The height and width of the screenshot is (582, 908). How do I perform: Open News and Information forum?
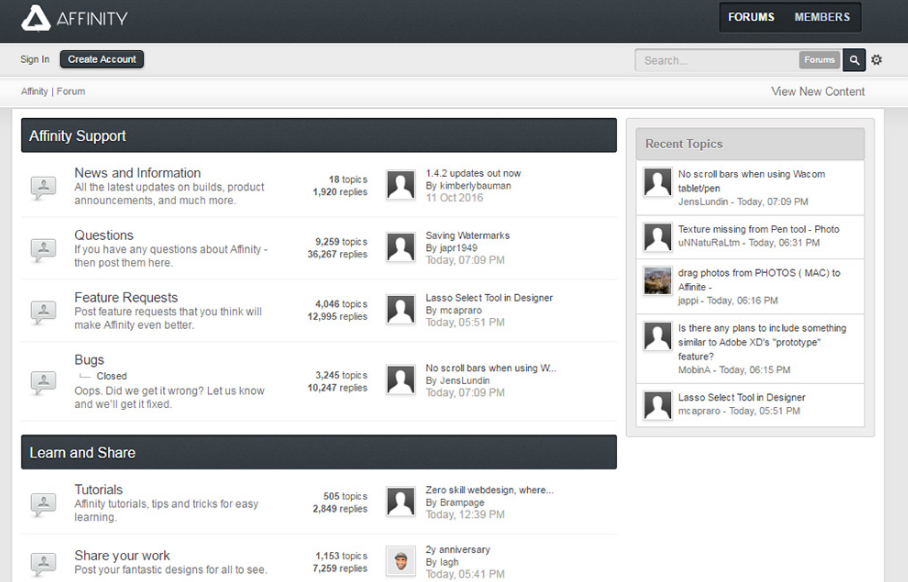click(137, 173)
